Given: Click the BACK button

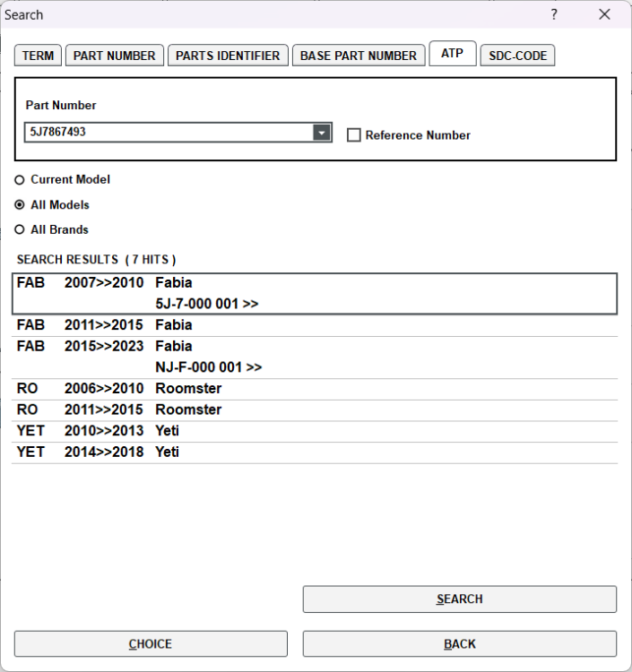Looking at the screenshot, I should [460, 643].
